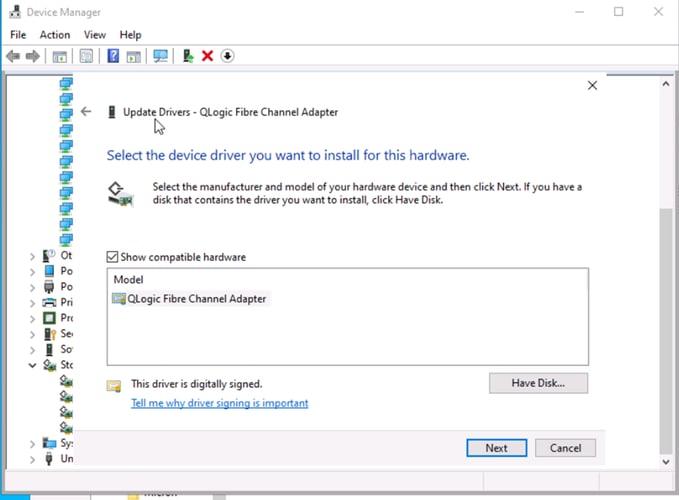Image resolution: width=679 pixels, height=500 pixels.
Task: Click the Show/Hide Action Pane icon
Action: pos(133,56)
